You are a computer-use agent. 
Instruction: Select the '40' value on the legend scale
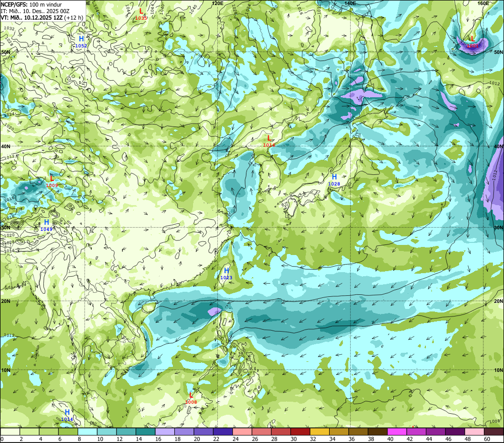391,439
